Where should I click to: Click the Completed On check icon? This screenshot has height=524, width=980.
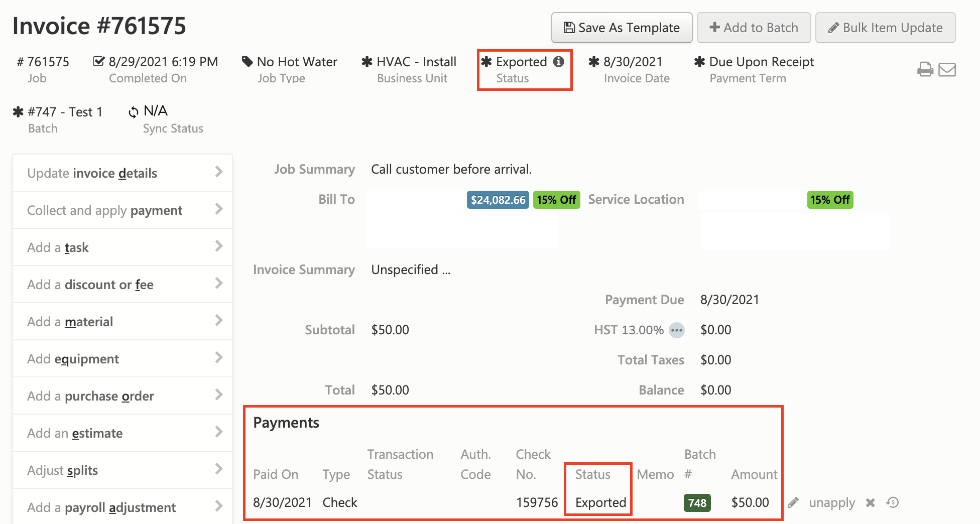coord(99,61)
